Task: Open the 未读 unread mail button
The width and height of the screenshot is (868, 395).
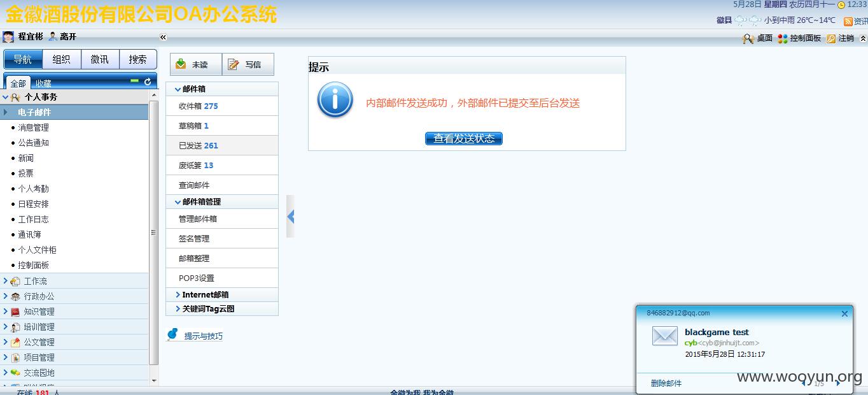Action: [x=196, y=64]
